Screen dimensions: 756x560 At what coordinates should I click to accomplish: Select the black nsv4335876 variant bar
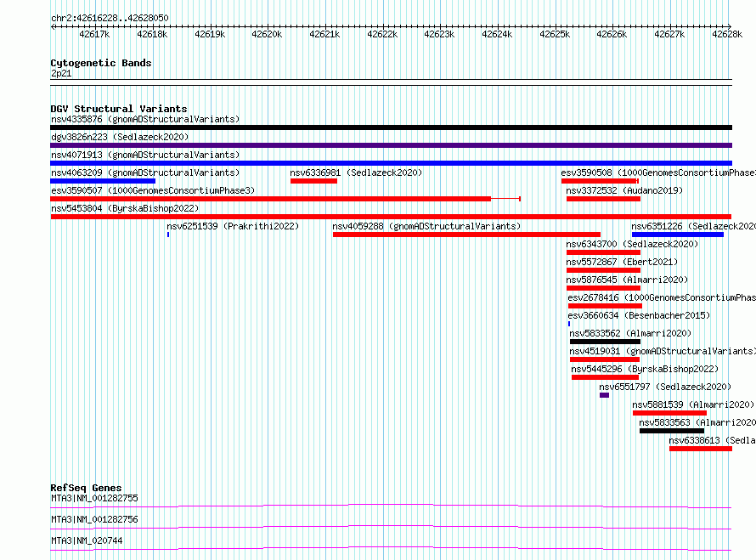click(391, 127)
